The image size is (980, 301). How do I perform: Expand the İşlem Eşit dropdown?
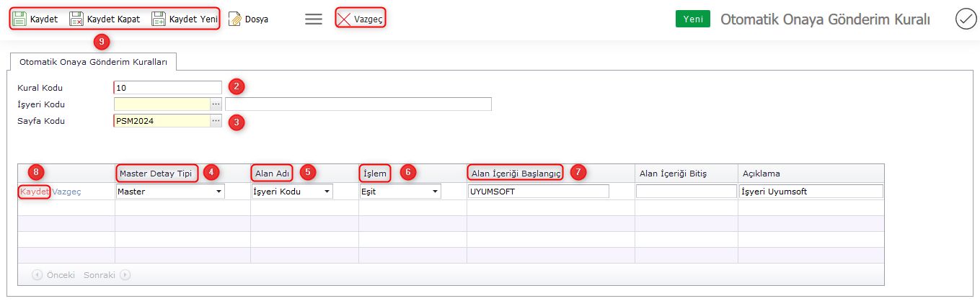435,192
